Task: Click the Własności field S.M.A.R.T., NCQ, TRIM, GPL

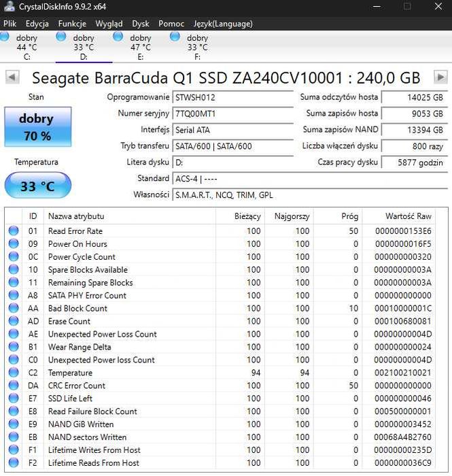Action: [310, 195]
